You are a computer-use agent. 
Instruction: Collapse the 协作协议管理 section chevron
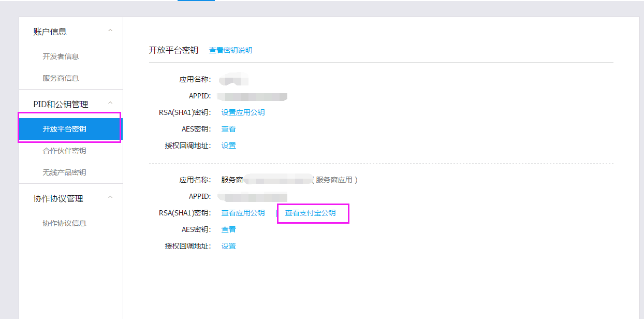110,198
